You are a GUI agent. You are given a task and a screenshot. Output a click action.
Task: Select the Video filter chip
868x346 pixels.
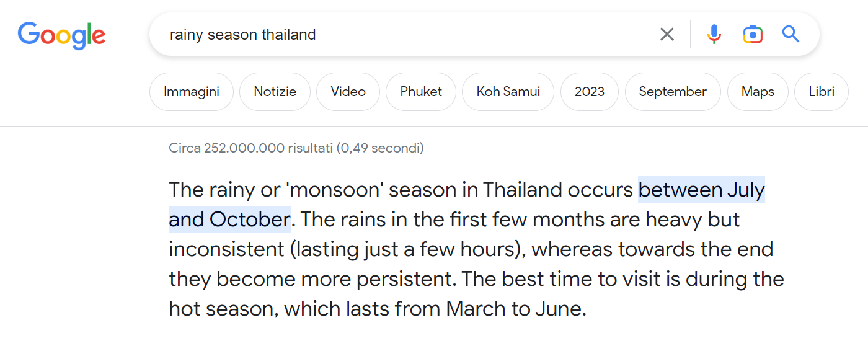click(348, 92)
